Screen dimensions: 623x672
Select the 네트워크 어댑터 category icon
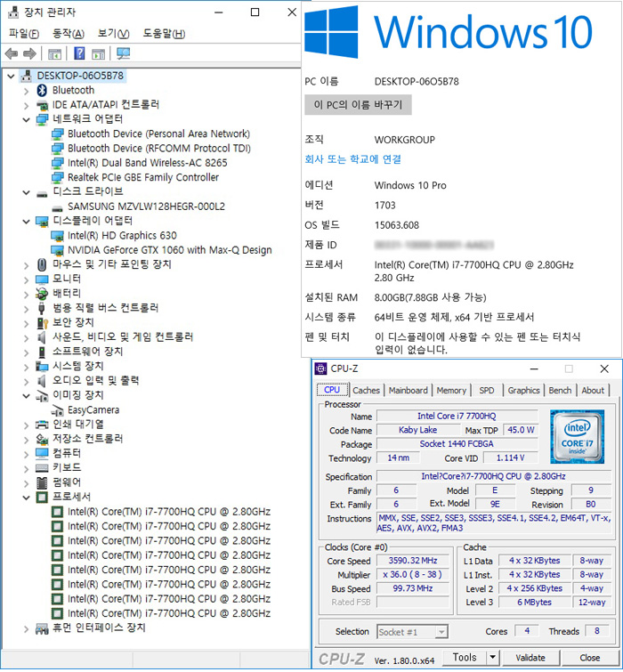(42, 119)
